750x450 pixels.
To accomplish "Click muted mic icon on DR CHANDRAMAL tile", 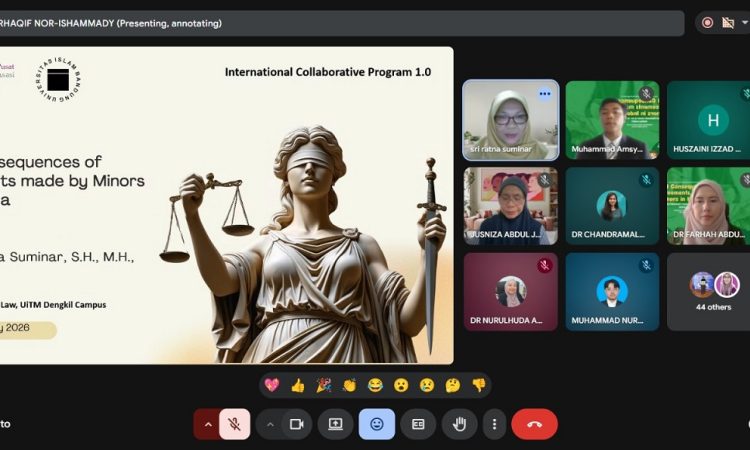I will coord(646,180).
